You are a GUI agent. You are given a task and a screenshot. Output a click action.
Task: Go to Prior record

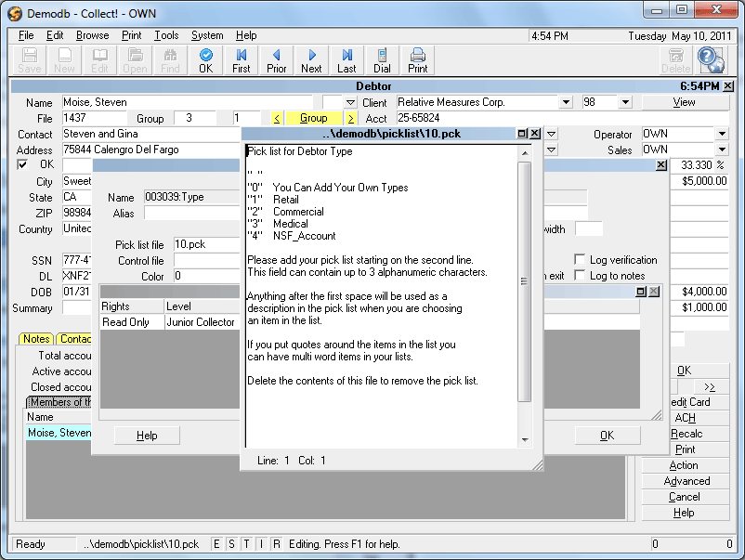tap(276, 60)
